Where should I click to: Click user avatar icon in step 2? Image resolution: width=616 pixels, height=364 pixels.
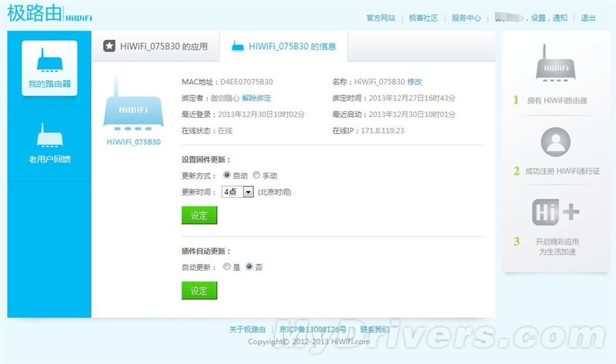tap(555, 142)
